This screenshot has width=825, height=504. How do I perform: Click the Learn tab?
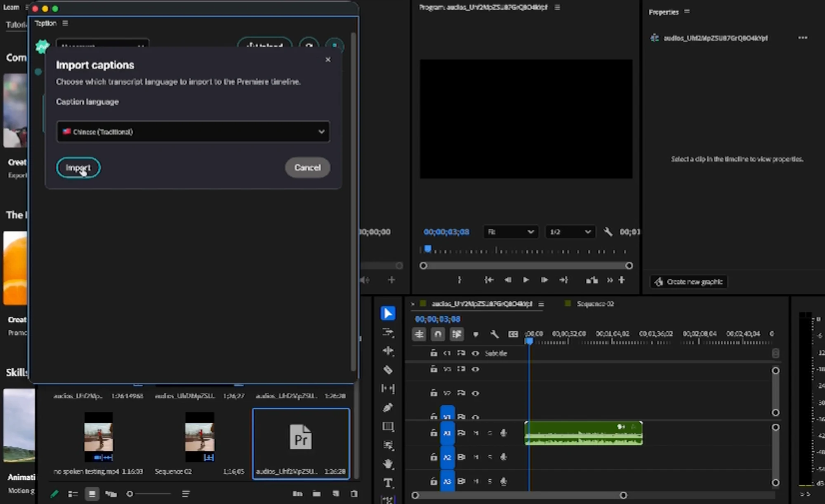pyautogui.click(x=11, y=7)
